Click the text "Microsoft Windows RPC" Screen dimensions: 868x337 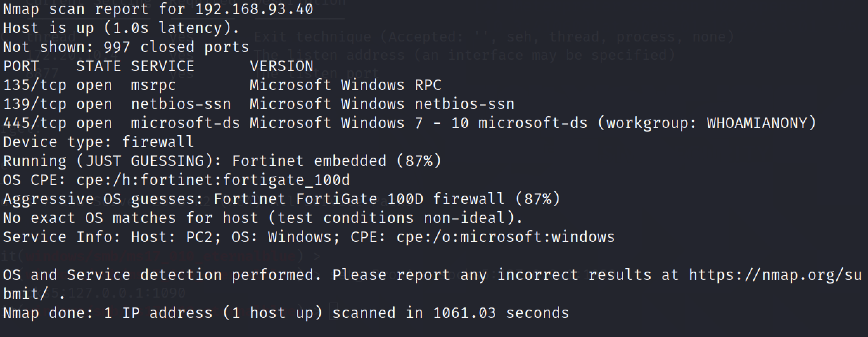pos(345,85)
